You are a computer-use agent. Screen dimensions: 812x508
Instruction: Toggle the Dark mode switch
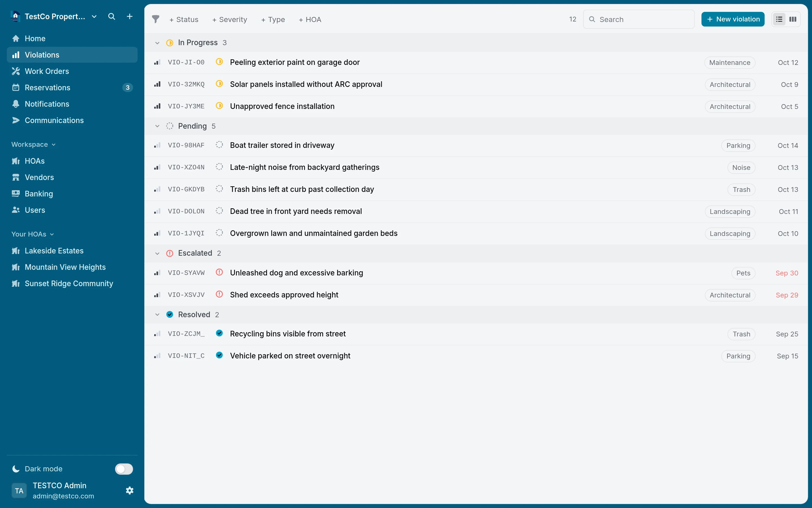coord(124,469)
